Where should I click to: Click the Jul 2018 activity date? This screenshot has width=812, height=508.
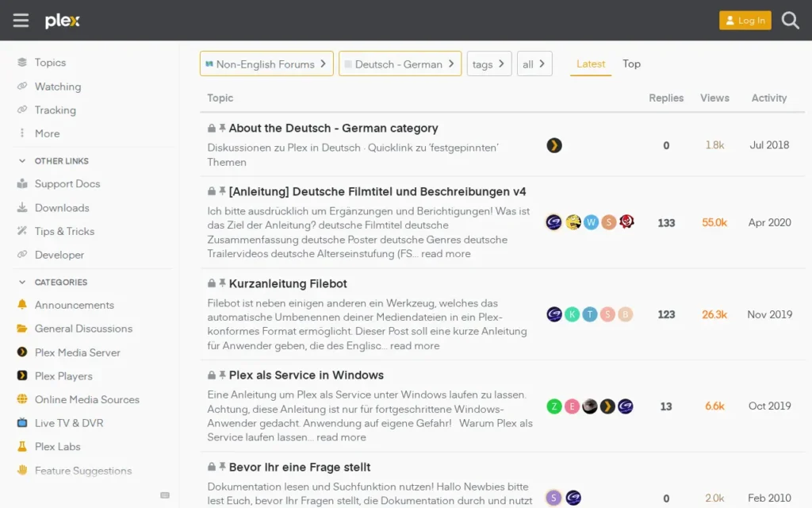point(769,145)
